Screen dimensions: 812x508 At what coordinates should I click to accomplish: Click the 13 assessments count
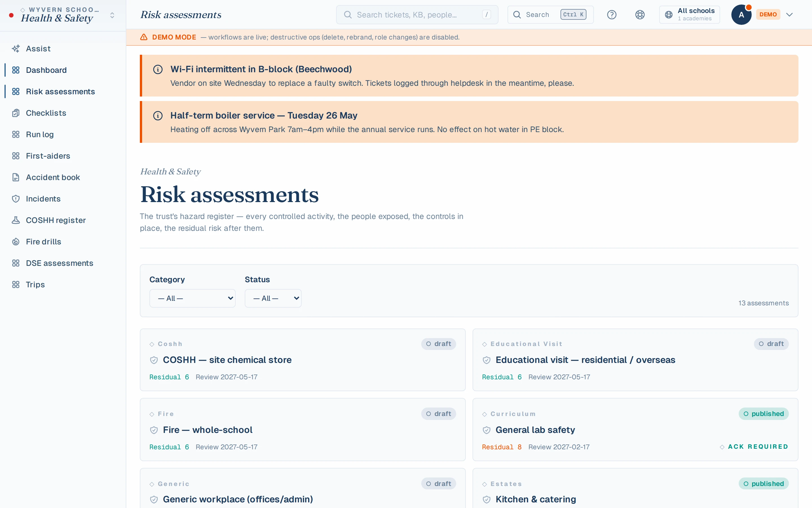[x=763, y=303]
